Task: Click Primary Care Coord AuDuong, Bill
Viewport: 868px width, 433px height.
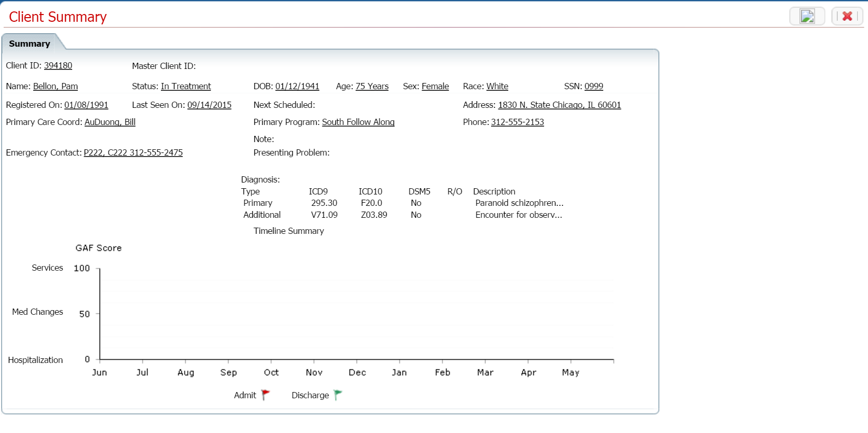Action: (110, 122)
